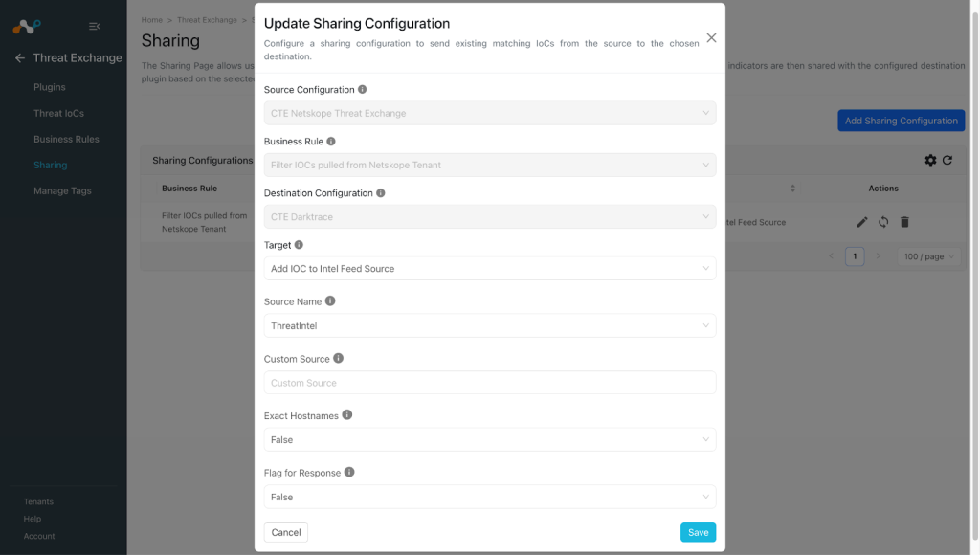Viewport: 980px width, 555px height.
Task: Open Threat IoCs in sidebar
Action: [x=58, y=113]
